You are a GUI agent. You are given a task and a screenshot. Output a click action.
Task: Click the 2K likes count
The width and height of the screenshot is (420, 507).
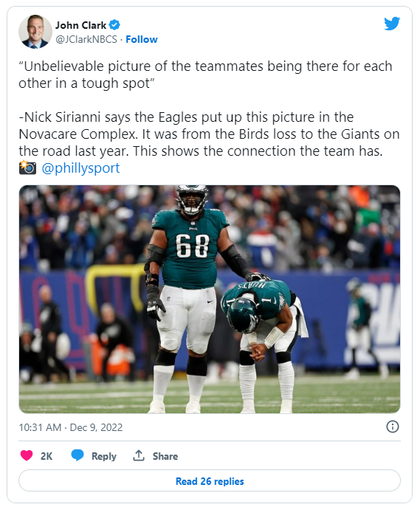pyautogui.click(x=47, y=456)
